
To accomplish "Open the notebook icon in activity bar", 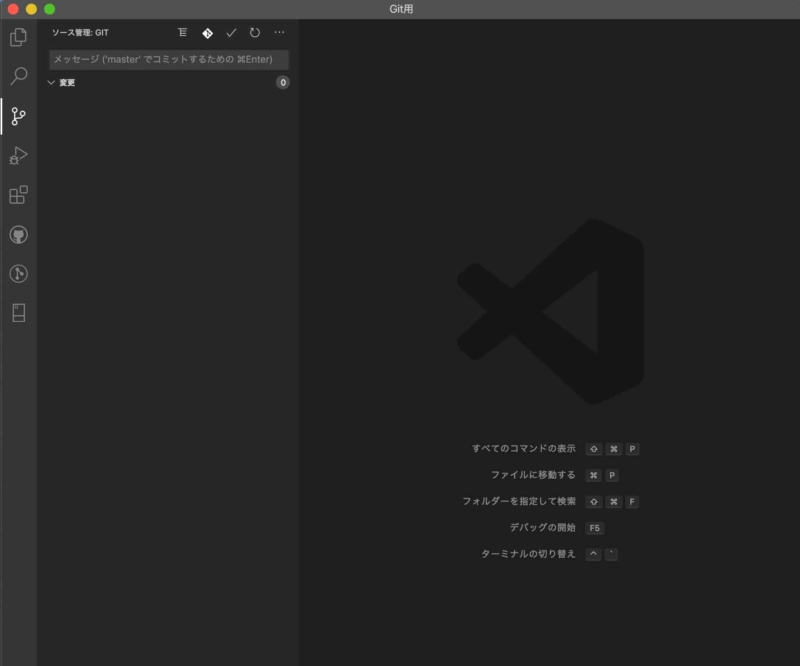I will pos(18,313).
